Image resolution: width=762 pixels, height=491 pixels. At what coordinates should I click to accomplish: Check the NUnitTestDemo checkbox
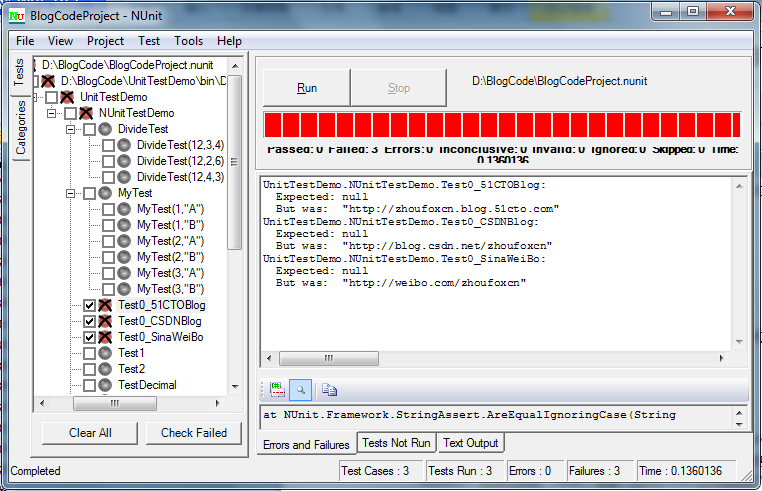(70, 114)
